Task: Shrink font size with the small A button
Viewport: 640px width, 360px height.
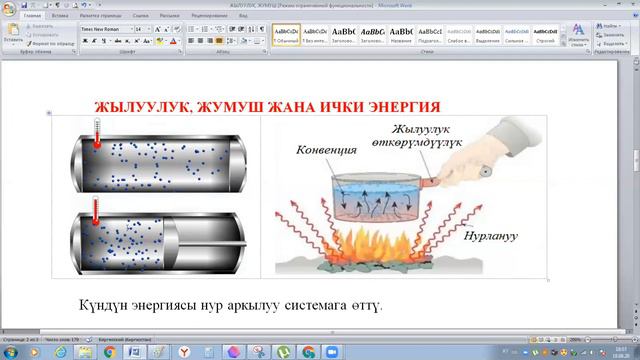Action: coord(167,29)
